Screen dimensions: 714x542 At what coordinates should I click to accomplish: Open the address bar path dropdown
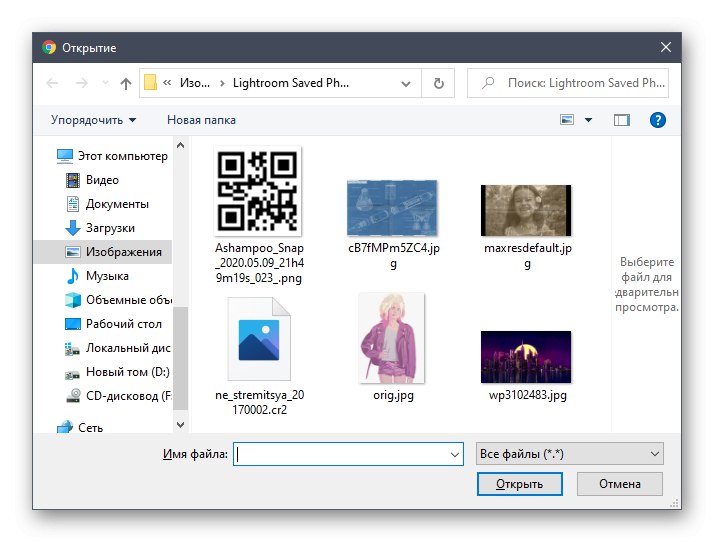coord(405,83)
